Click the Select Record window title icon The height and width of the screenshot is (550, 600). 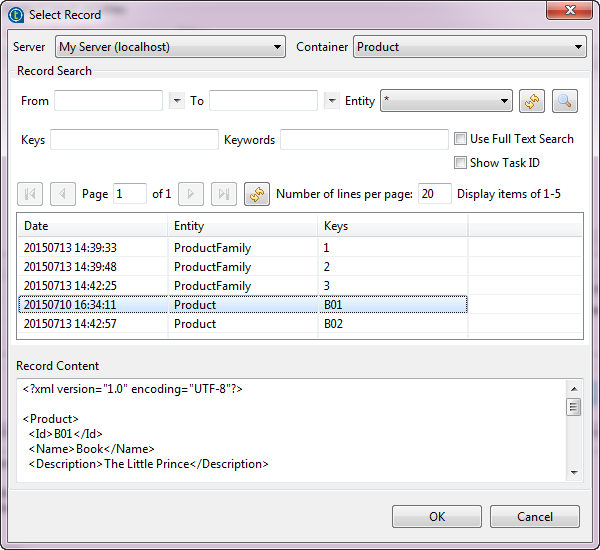tap(16, 15)
